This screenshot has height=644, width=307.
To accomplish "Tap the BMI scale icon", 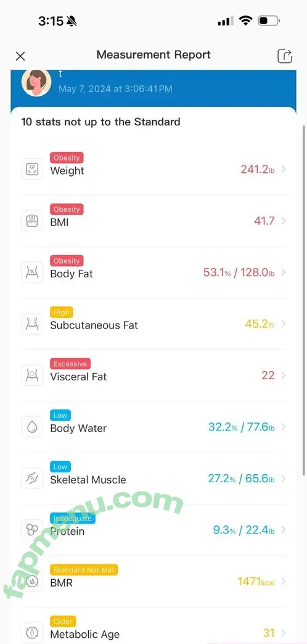I will pos(32,220).
